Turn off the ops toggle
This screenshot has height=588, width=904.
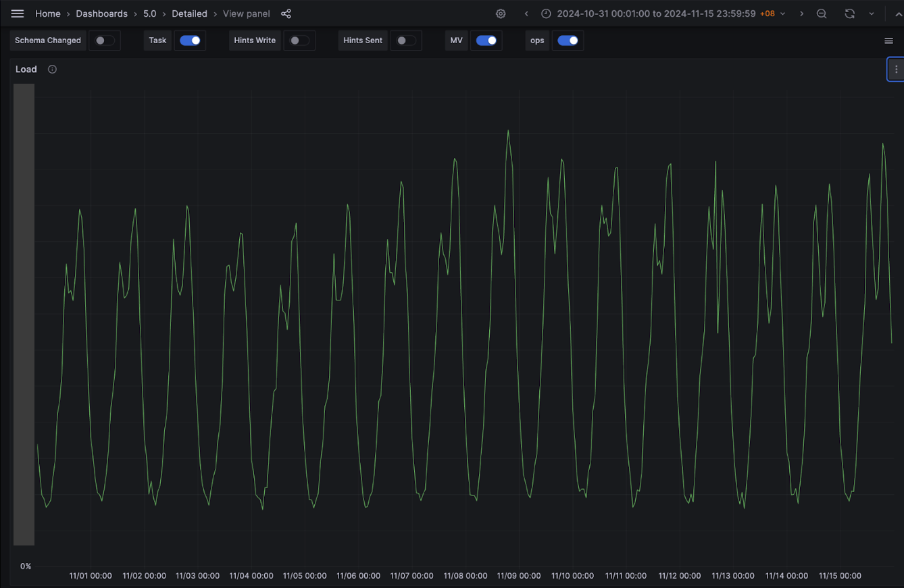click(x=568, y=41)
